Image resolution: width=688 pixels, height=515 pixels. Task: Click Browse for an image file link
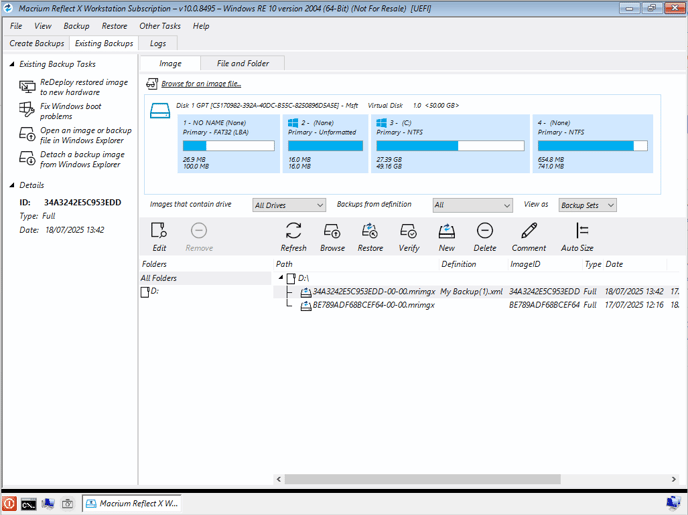201,84
